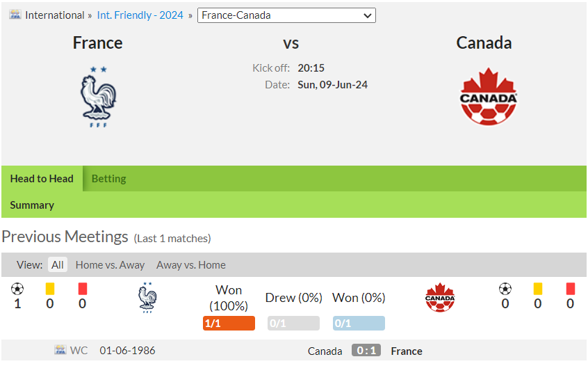
Task: Open the Betting tab
Action: coord(108,179)
